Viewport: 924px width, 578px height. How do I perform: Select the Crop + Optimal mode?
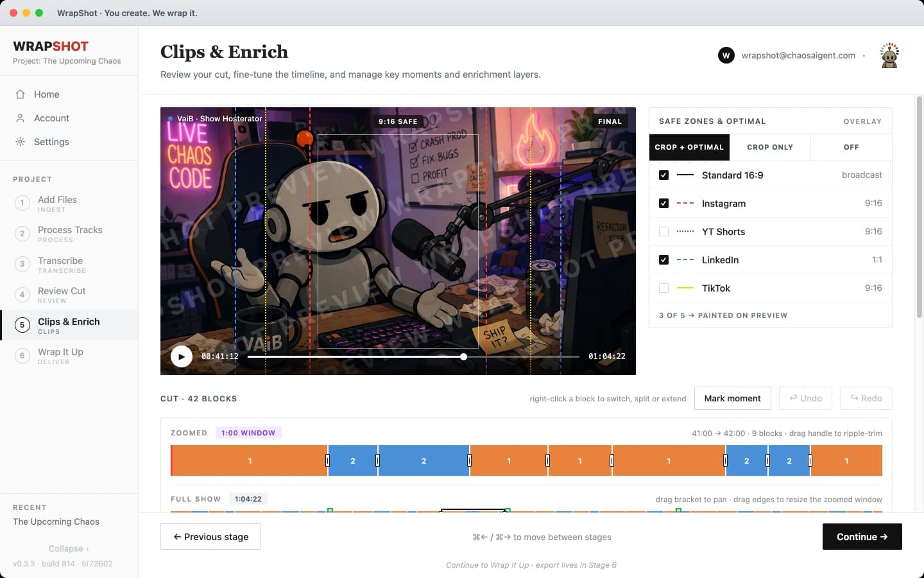689,147
